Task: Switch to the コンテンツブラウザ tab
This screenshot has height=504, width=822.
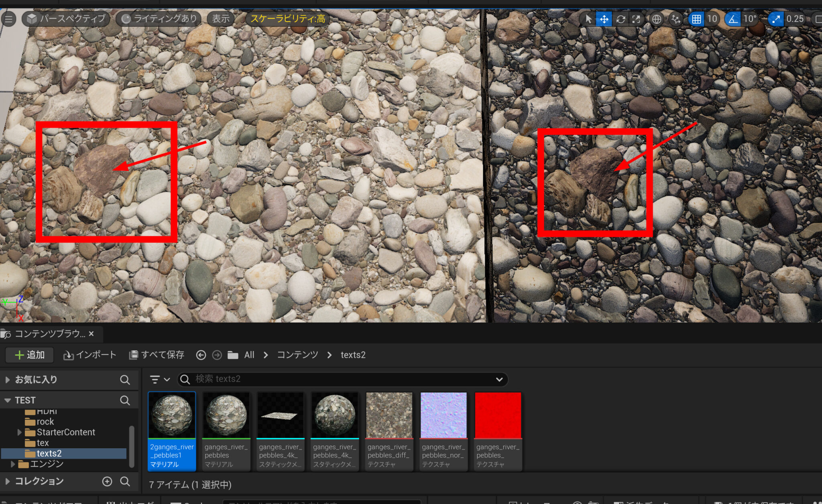Action: click(x=46, y=333)
